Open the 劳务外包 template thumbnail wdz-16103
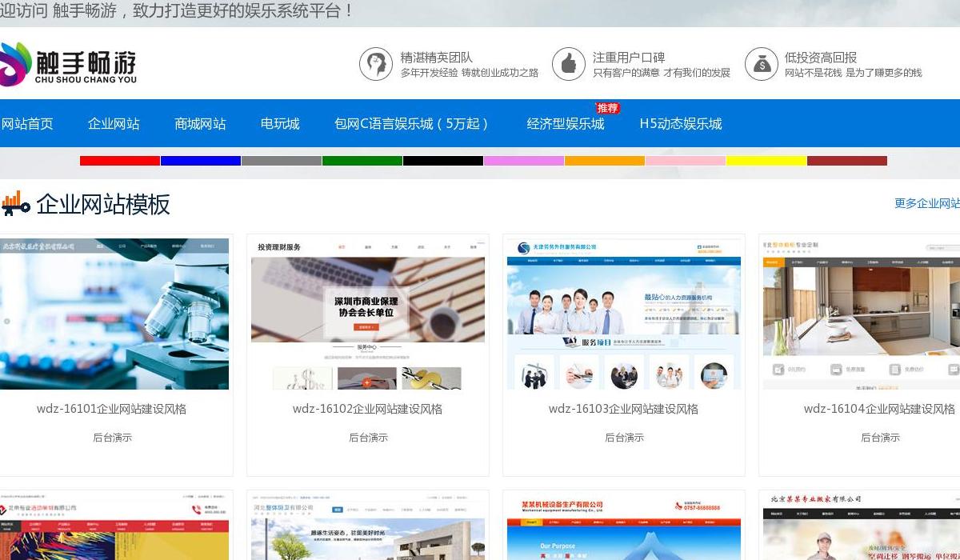960x560 pixels. [624, 314]
